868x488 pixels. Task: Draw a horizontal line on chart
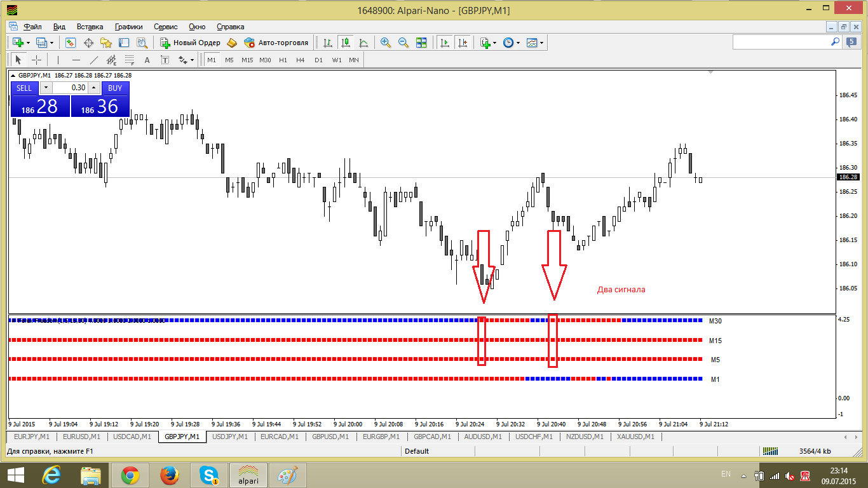pos(76,60)
